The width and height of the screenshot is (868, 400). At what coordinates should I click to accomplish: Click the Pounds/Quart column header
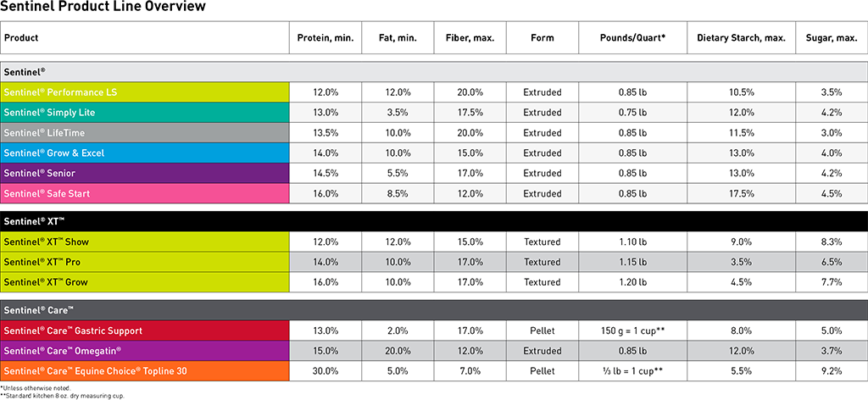click(632, 38)
